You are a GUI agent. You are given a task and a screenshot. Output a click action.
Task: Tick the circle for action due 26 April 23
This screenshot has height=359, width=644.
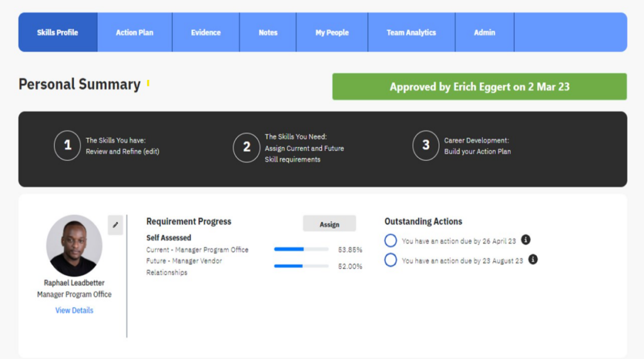[x=391, y=240]
